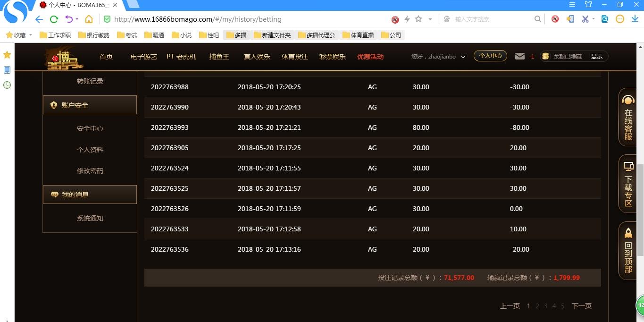
Task: Open the mail envelope messages icon
Action: click(x=520, y=56)
